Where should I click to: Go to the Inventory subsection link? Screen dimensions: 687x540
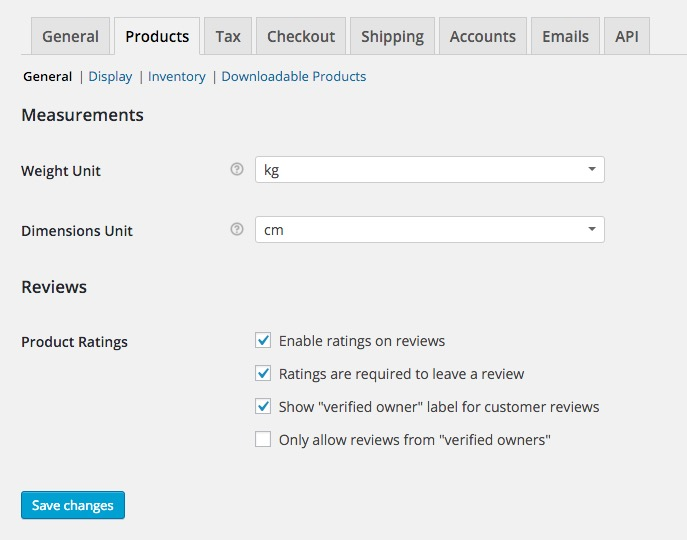pyautogui.click(x=177, y=76)
